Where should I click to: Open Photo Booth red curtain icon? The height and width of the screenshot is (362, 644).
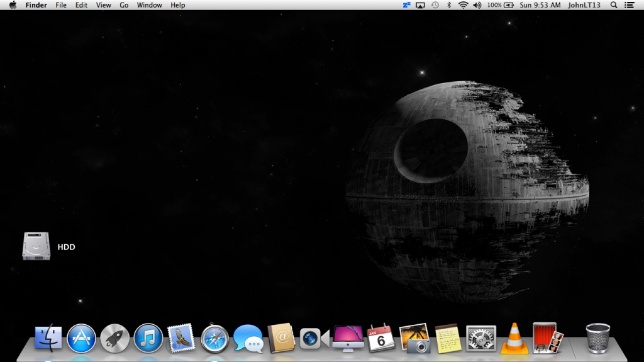click(548, 338)
